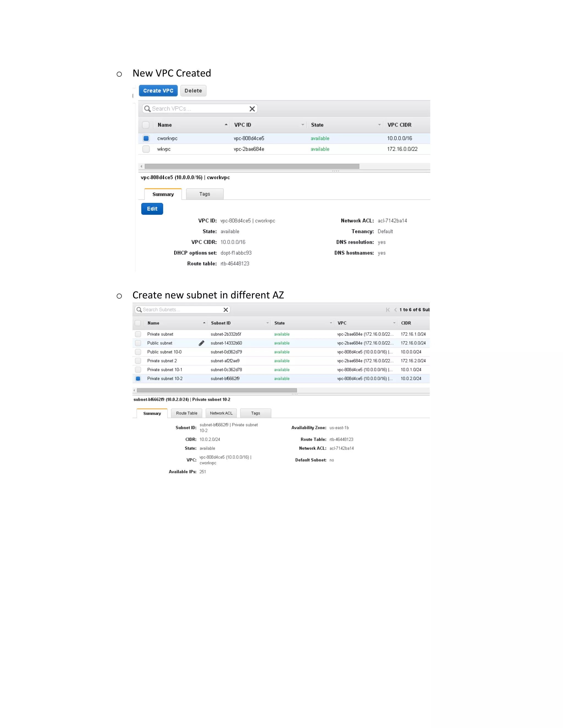Sort subnets by Name arrow

[x=204, y=323]
